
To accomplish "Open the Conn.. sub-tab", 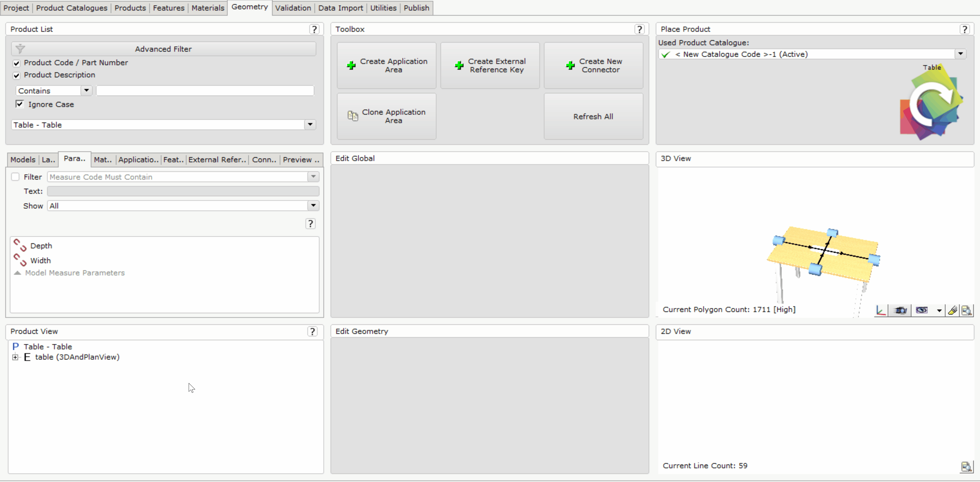I will (x=264, y=160).
